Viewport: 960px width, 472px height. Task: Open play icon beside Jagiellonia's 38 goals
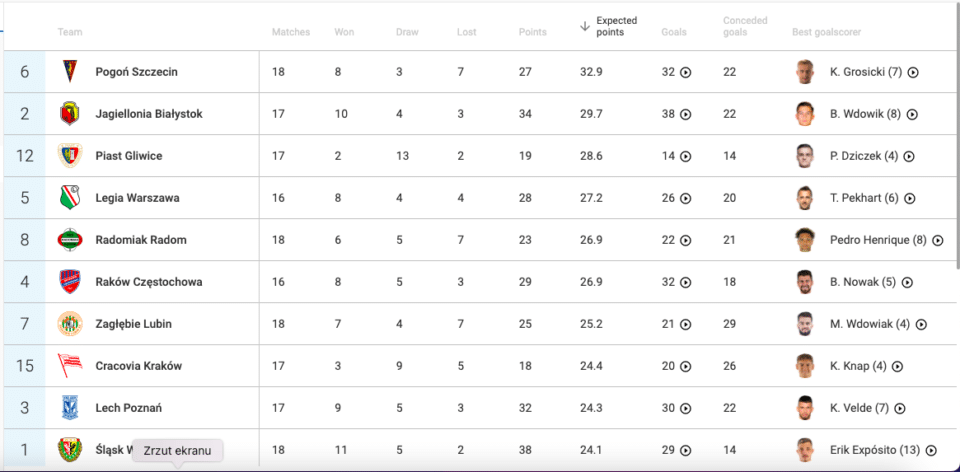(x=686, y=114)
